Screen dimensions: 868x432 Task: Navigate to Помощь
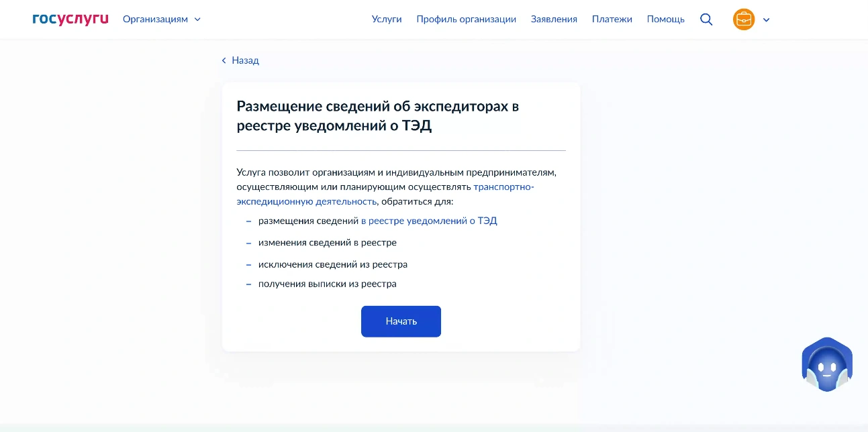click(665, 19)
